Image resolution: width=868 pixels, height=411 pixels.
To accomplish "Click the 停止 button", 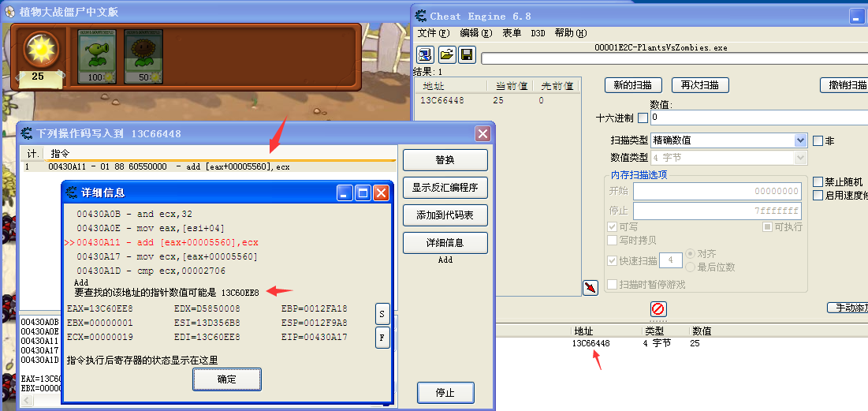I will click(445, 393).
